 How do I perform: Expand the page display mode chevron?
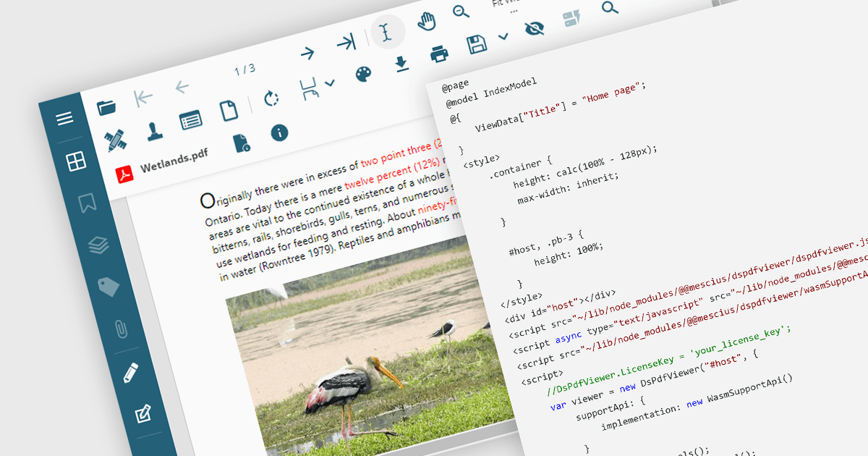(x=330, y=83)
